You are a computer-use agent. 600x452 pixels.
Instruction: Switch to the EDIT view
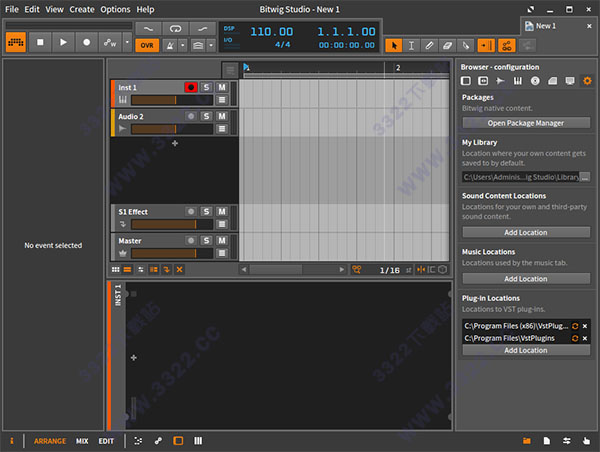106,441
